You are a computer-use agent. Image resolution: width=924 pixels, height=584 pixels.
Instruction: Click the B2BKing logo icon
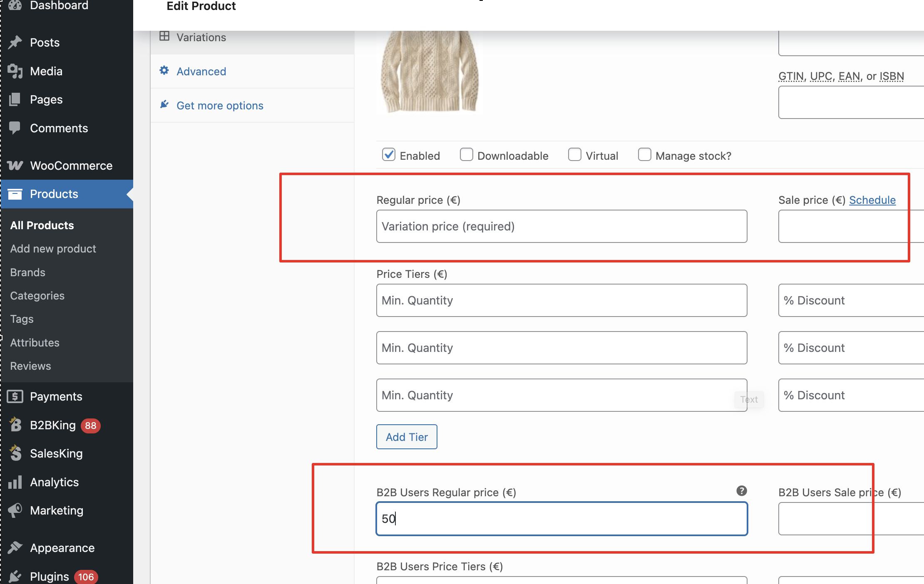pos(15,425)
